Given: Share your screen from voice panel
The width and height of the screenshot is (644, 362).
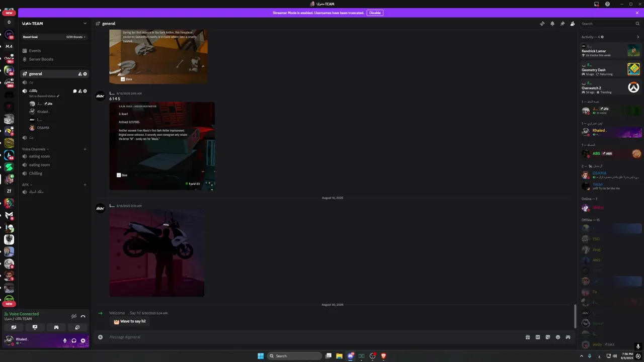Looking at the screenshot, I should click(x=35, y=327).
